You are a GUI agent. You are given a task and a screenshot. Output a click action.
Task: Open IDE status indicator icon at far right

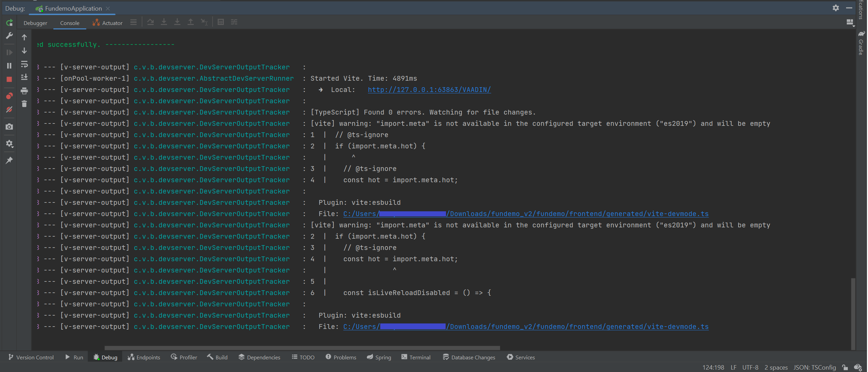[858, 368]
